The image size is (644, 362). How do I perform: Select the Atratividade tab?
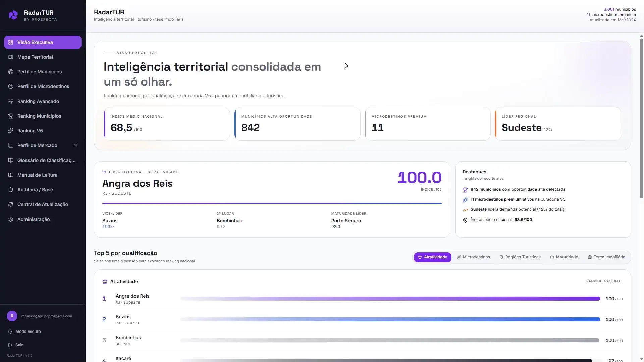tap(432, 257)
